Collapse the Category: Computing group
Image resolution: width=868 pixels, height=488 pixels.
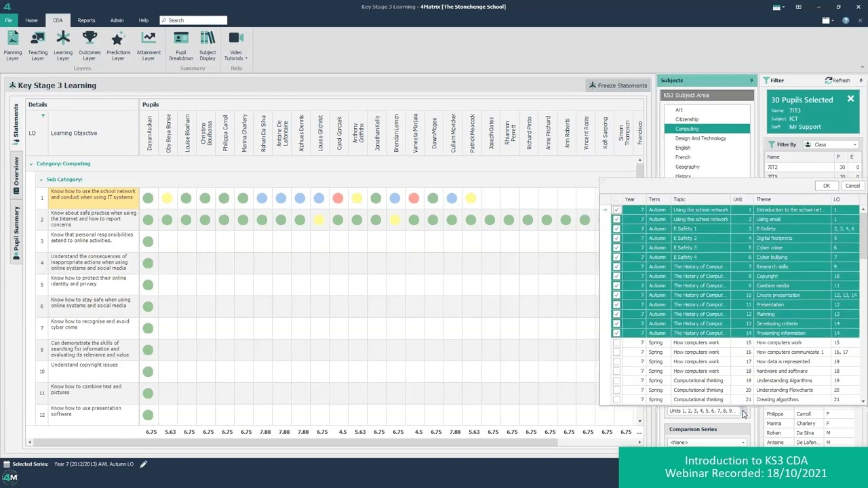(x=31, y=163)
